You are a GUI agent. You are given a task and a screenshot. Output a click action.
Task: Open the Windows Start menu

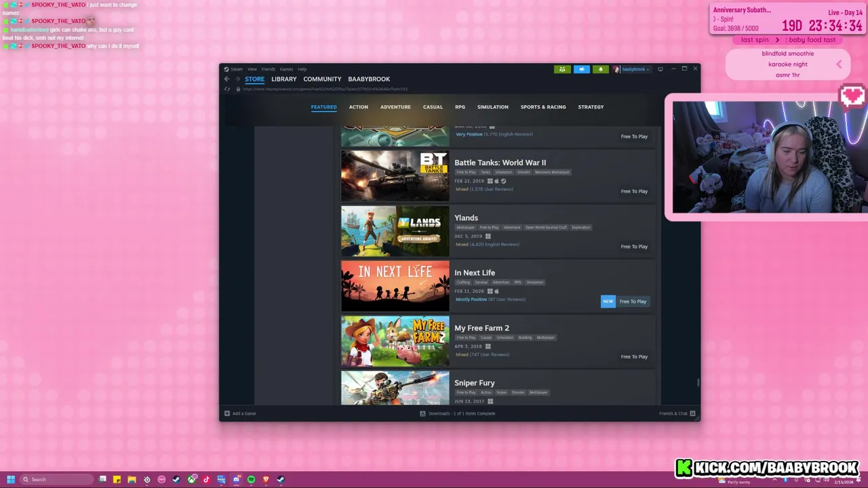coord(10,480)
